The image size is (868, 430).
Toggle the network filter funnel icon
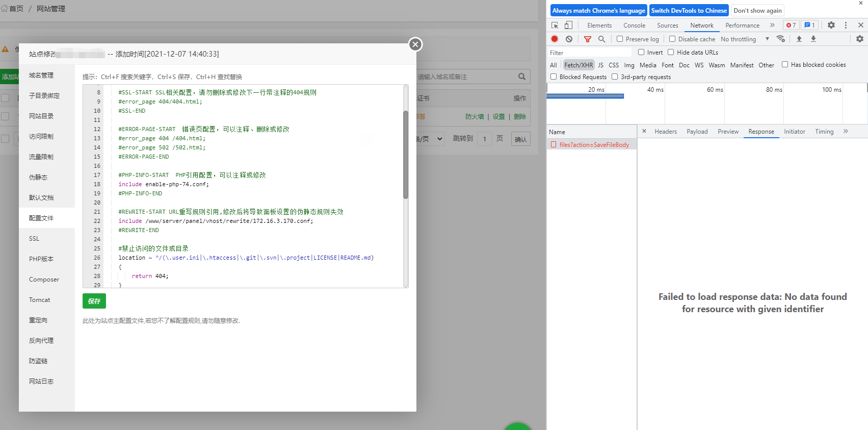[587, 39]
